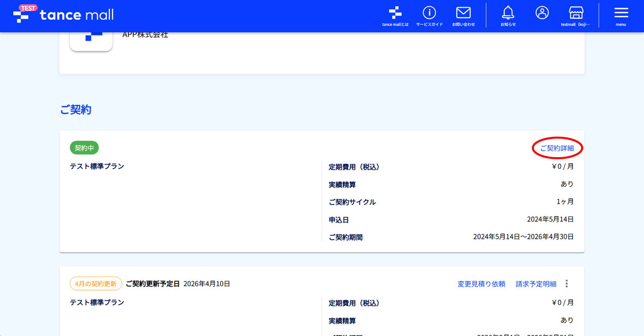Click the APP株式会社 company name
The image size is (644, 336).
145,35
